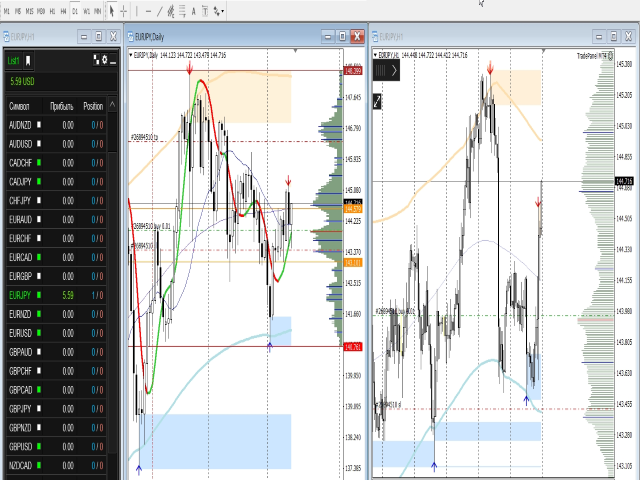The height and width of the screenshot is (480, 640).
Task: Select the EURNZD row
Action: [x=56, y=314]
